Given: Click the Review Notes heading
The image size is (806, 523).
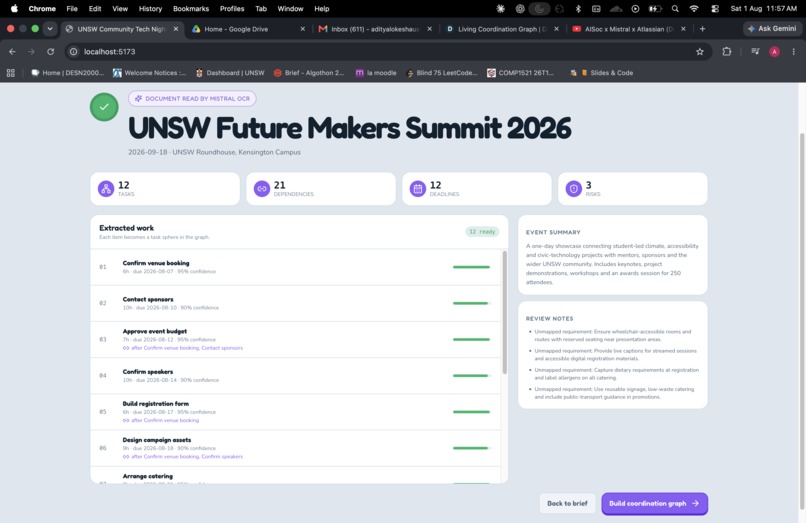Looking at the screenshot, I should [549, 319].
